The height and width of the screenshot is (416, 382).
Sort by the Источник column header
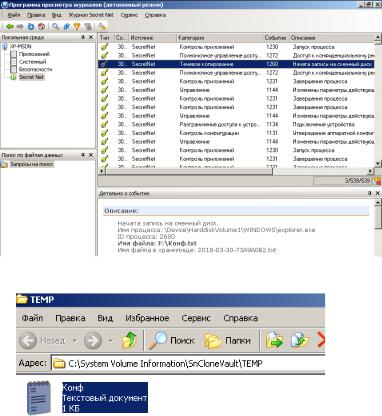152,38
